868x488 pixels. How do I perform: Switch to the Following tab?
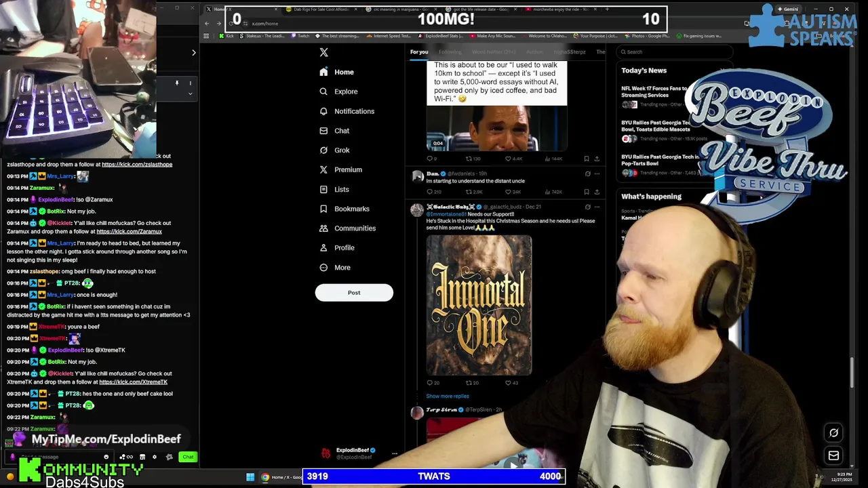[450, 52]
